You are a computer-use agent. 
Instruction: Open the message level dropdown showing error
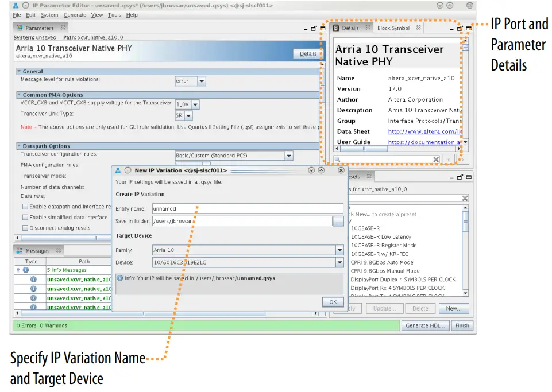click(202, 81)
